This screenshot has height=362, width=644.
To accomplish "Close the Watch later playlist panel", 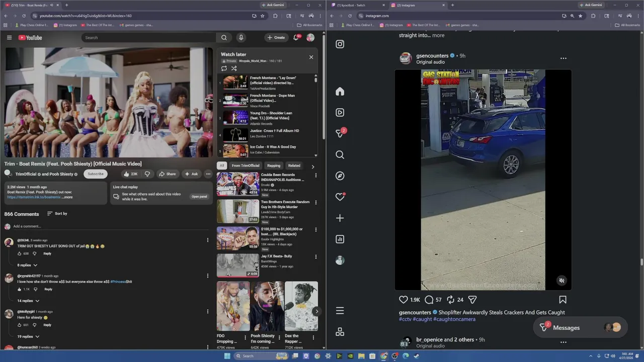I will (311, 57).
